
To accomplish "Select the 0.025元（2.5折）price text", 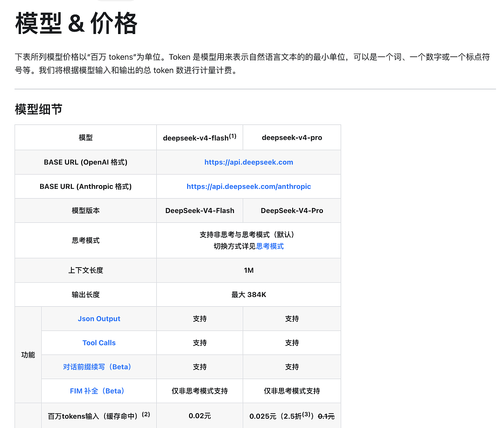I will (x=281, y=416).
